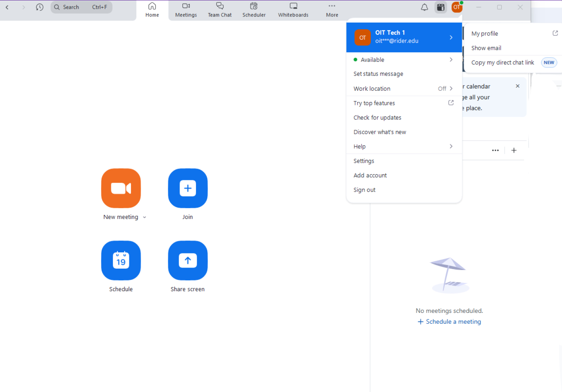The width and height of the screenshot is (562, 392).
Task: Click the green Available status dot
Action: click(x=355, y=60)
